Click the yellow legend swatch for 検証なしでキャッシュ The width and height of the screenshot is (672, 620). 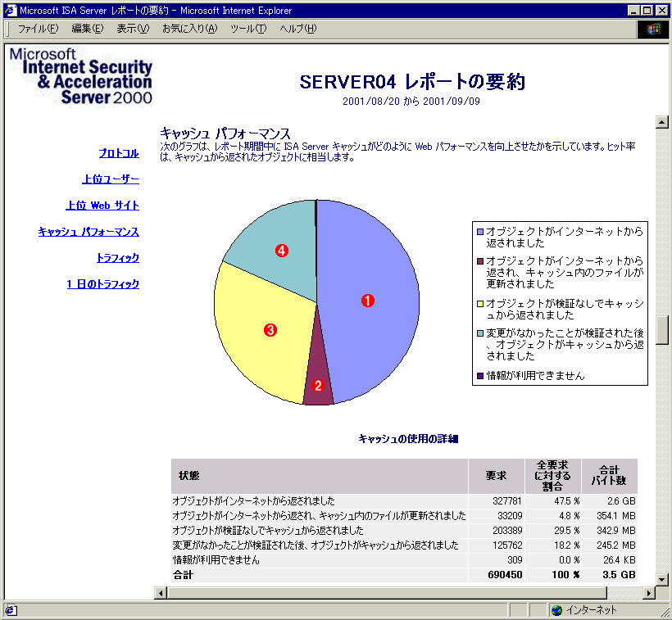(x=480, y=304)
